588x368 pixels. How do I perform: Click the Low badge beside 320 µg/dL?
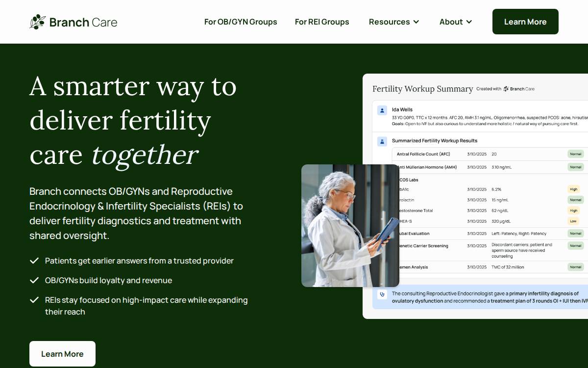pyautogui.click(x=573, y=221)
